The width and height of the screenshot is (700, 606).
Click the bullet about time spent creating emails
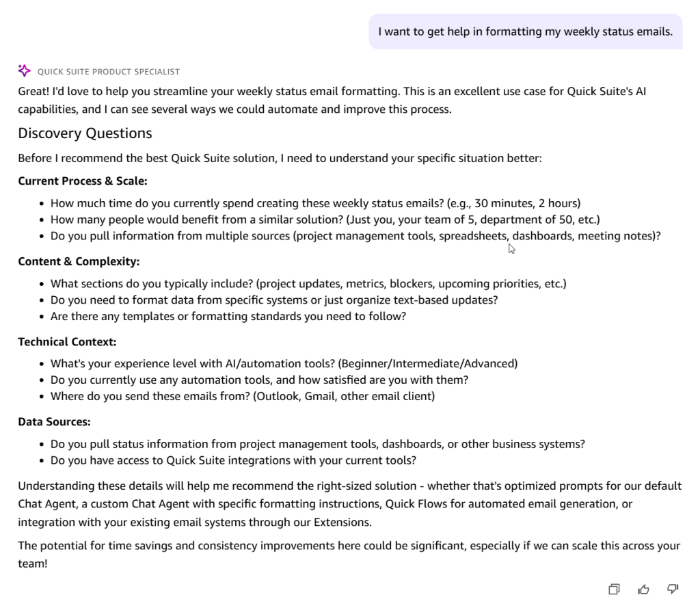click(315, 203)
